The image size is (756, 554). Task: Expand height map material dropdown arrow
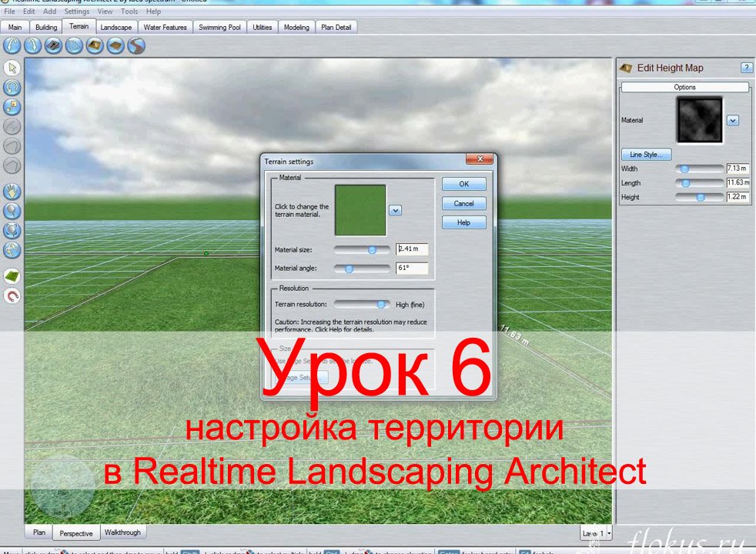pos(733,121)
